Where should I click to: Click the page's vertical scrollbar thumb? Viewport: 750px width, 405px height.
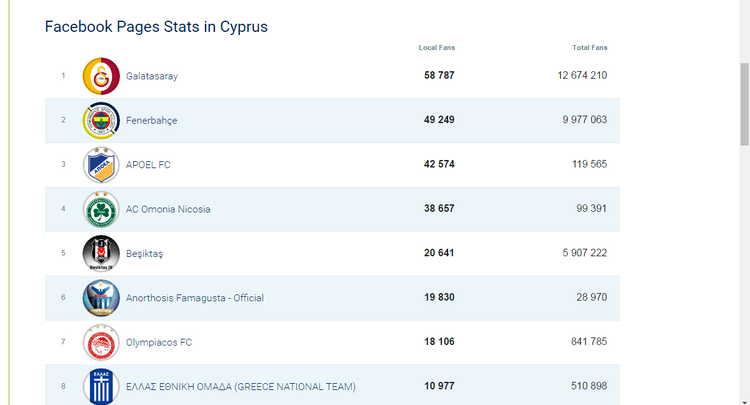point(745,104)
